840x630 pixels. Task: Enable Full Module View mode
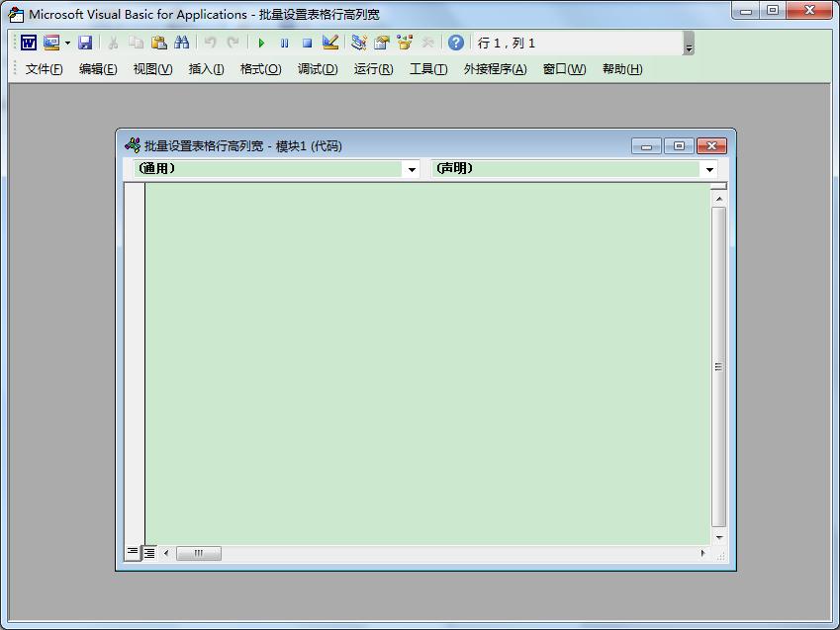click(147, 553)
